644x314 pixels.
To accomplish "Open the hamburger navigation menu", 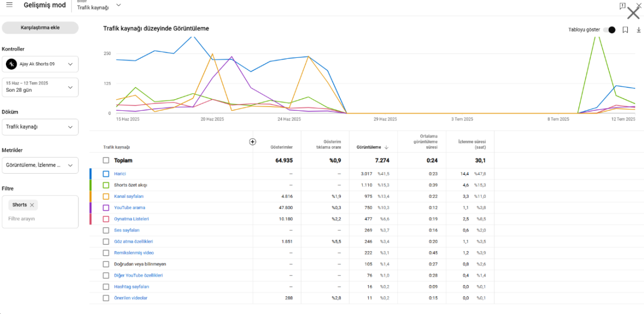I will tap(9, 5).
